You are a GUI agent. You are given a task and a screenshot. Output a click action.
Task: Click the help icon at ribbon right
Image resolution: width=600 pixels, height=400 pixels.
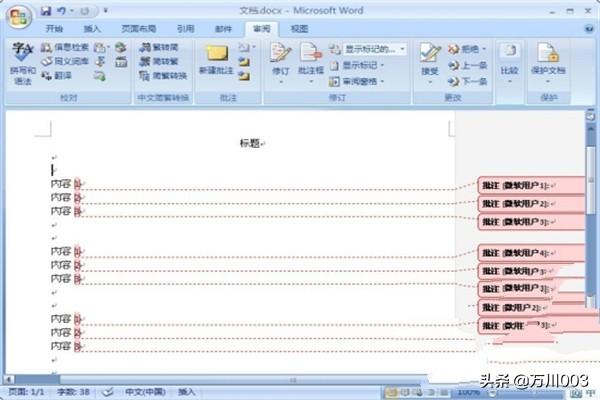589,29
